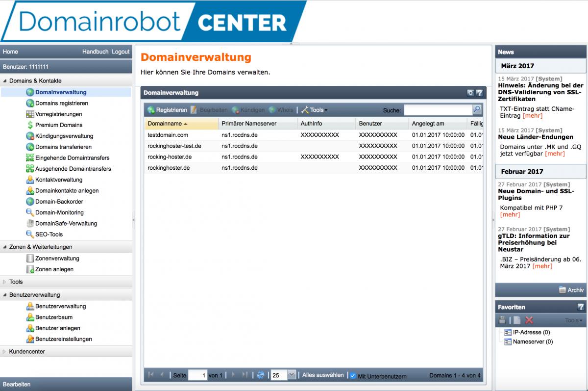Click the save floppy icon in Favoriten

(502, 320)
